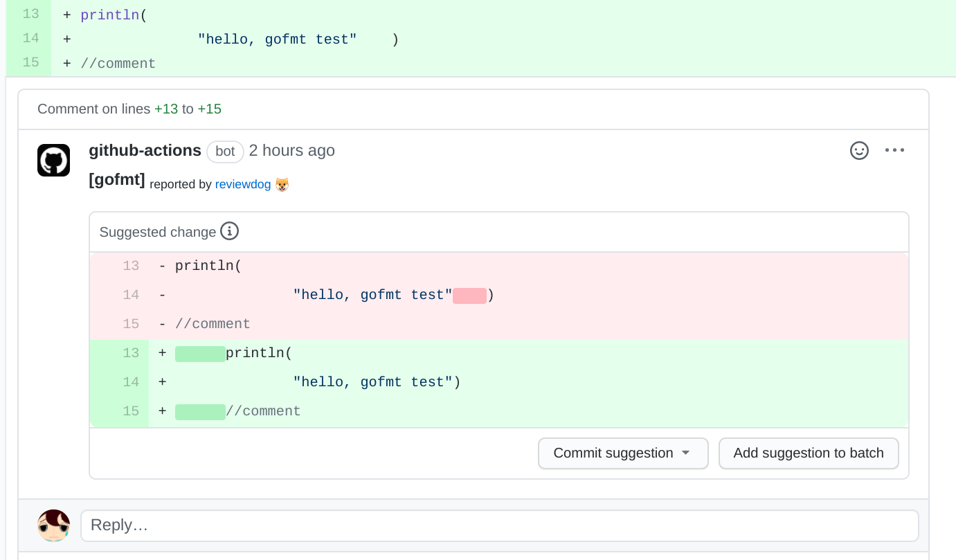The image size is (956, 560).
Task: Click the +13 line reference link
Action: tap(168, 109)
